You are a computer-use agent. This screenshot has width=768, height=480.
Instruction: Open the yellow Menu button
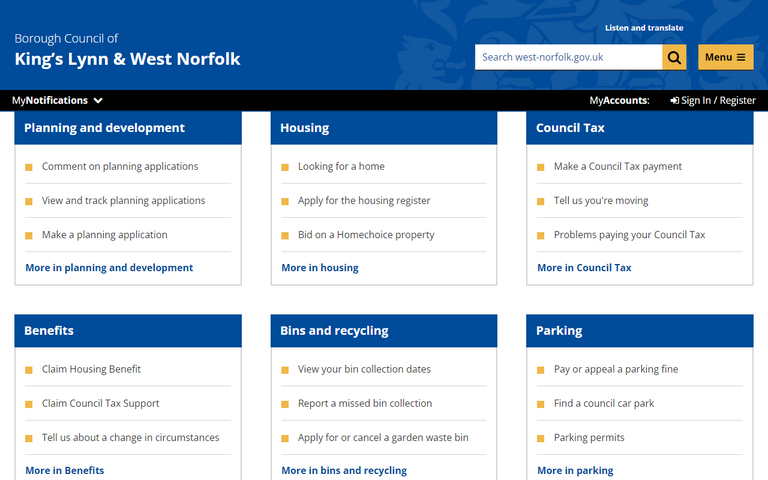click(x=725, y=57)
